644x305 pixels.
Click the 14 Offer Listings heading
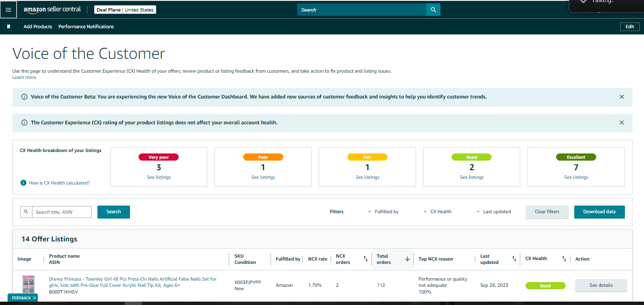coord(49,239)
